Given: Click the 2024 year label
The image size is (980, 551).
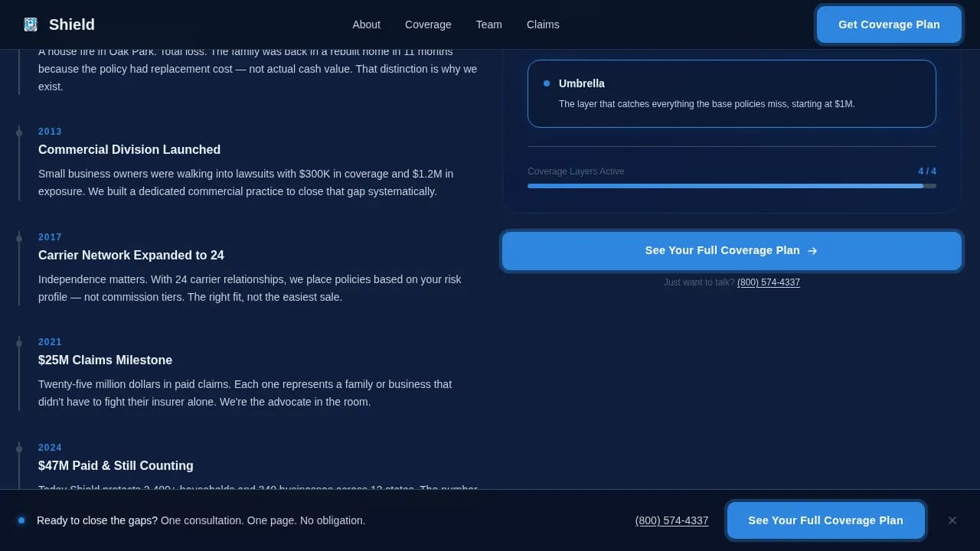Looking at the screenshot, I should [x=50, y=448].
